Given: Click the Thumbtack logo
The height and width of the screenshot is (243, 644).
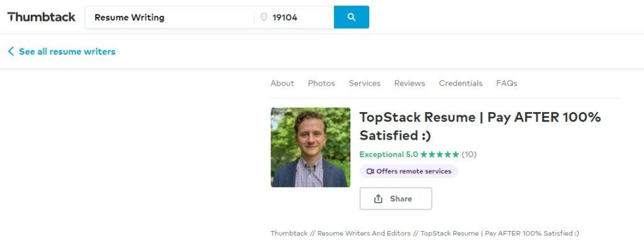Looking at the screenshot, I should tap(42, 17).
